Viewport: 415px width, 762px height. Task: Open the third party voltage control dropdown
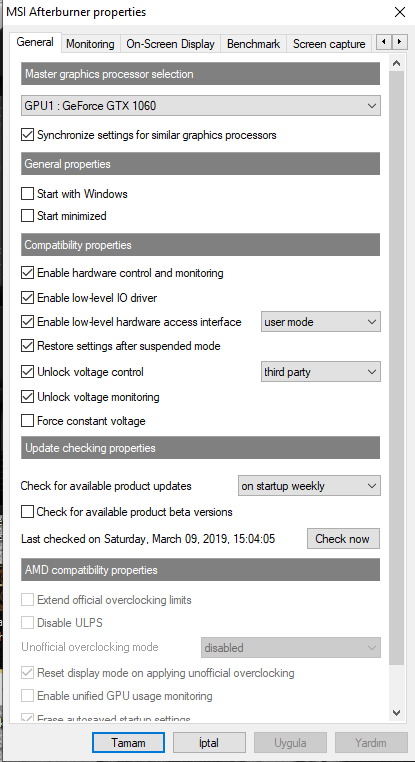(321, 372)
